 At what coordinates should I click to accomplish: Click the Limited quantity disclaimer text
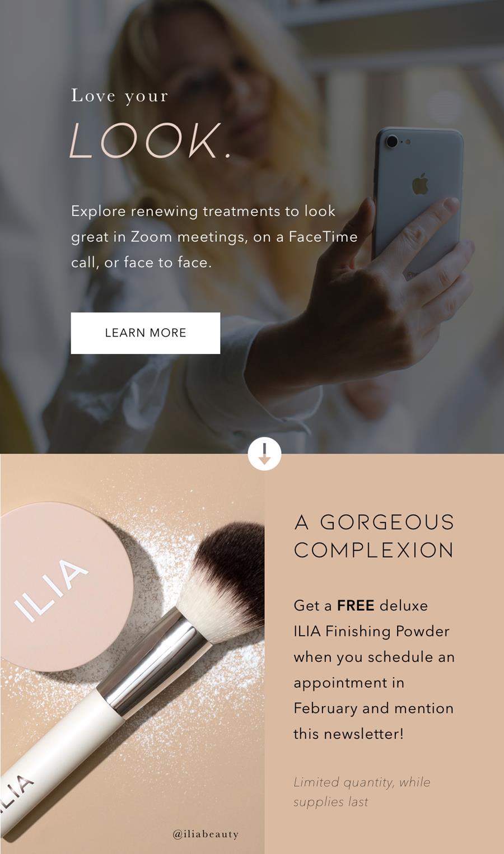coord(362,792)
